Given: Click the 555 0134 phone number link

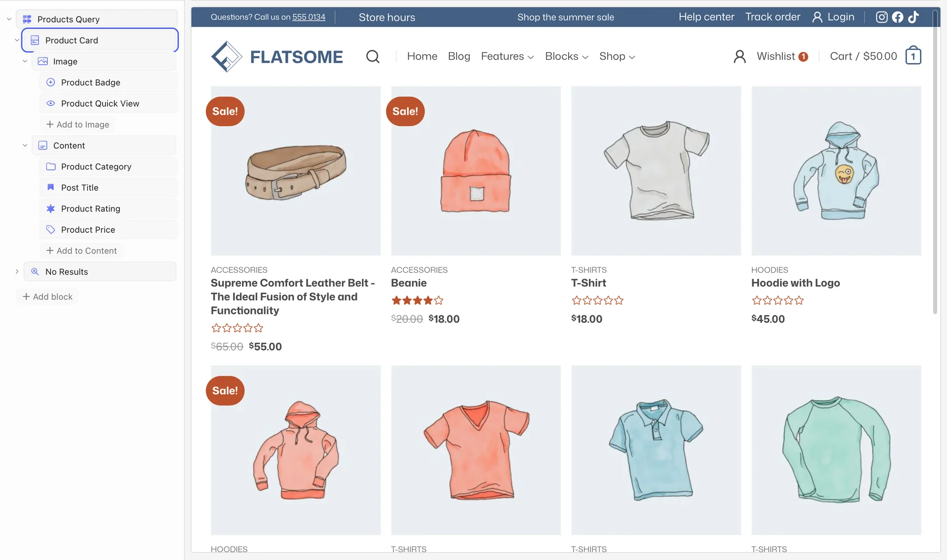Looking at the screenshot, I should [309, 17].
